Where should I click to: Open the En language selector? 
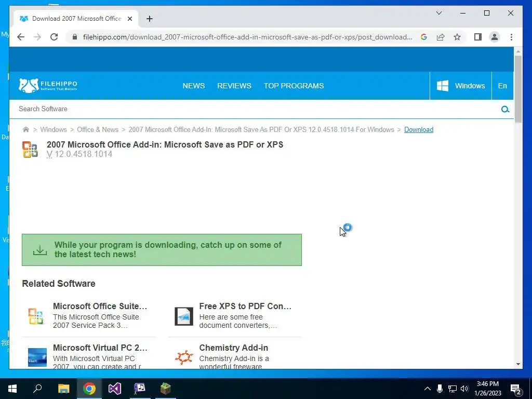pyautogui.click(x=502, y=86)
